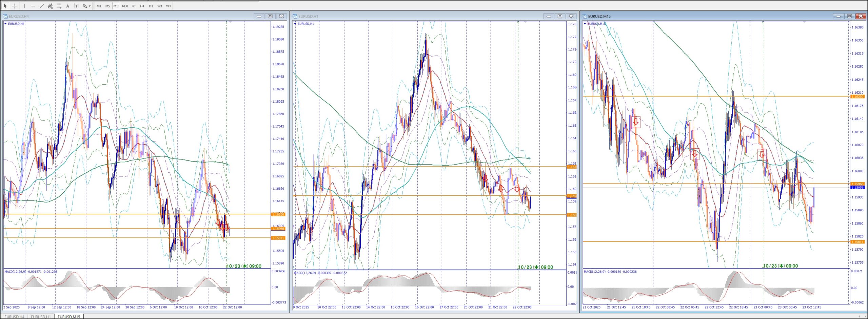Screen dimensions: 868x319
Task: Click the 1.16200 orange price label on M15
Action: [x=857, y=97]
